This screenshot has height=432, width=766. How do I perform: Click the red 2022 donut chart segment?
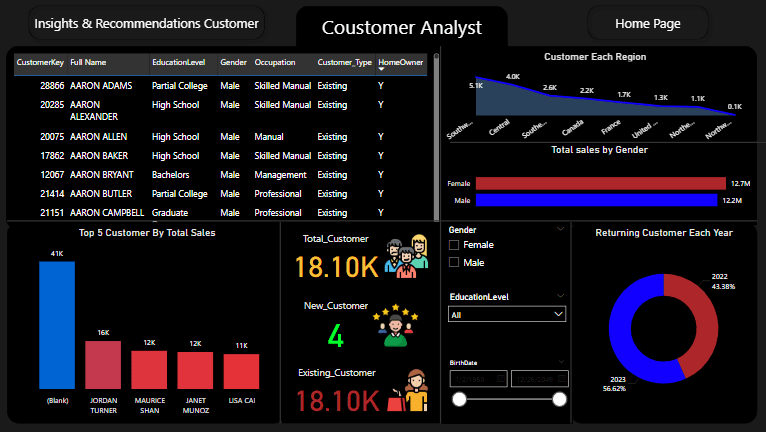700,320
